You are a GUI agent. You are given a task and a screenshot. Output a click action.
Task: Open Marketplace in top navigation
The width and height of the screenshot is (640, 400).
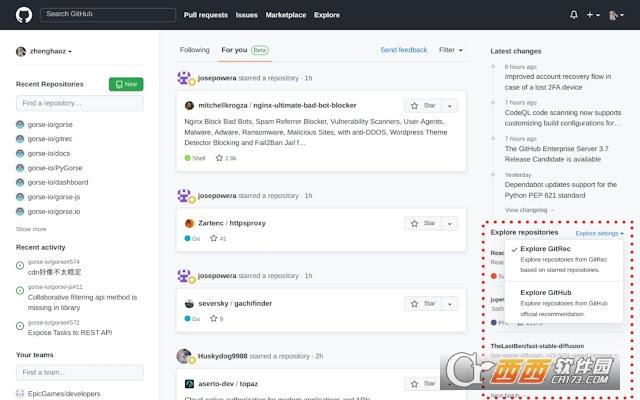click(286, 15)
